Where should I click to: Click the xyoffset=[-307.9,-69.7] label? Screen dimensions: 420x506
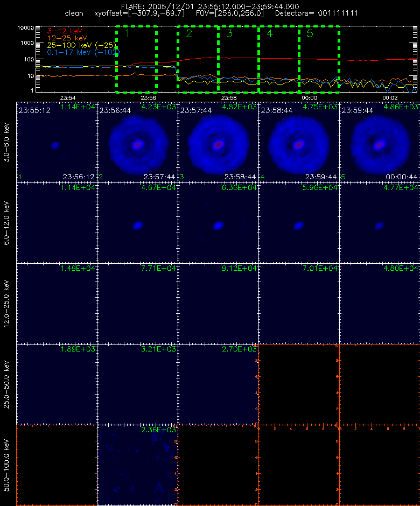(x=139, y=13)
